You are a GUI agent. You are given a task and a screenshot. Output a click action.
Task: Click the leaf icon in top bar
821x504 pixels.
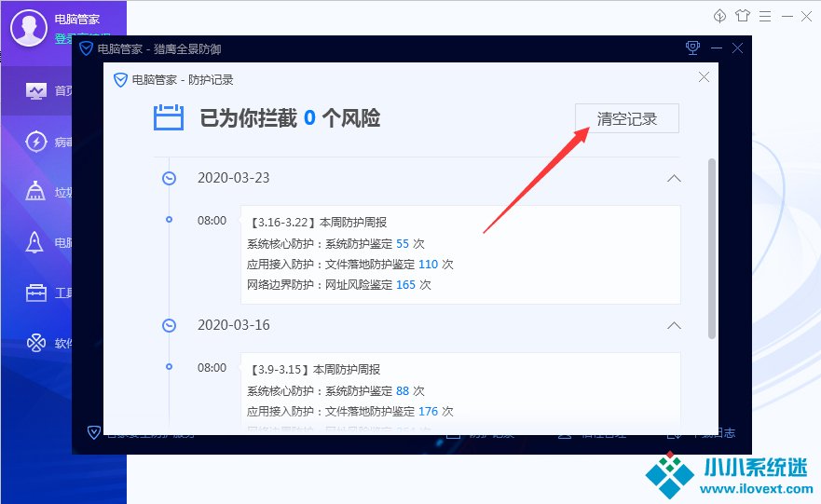[719, 16]
